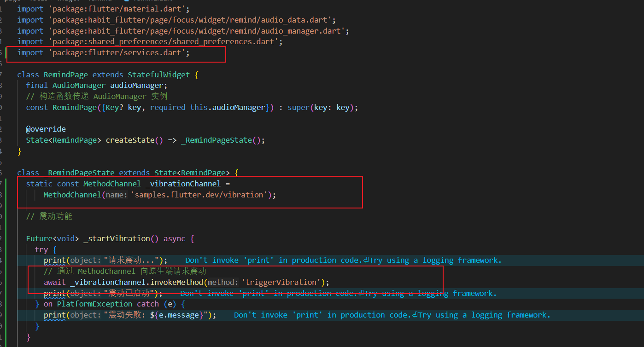Click the 'name:' inlay hint in MethodChannel
Viewport: 644px width, 347px height.
(x=117, y=195)
